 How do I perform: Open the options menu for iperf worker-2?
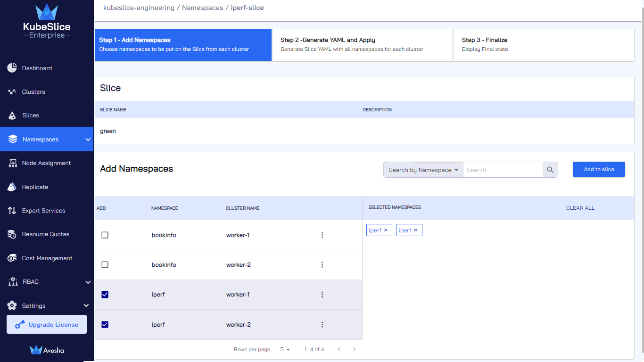click(x=322, y=325)
